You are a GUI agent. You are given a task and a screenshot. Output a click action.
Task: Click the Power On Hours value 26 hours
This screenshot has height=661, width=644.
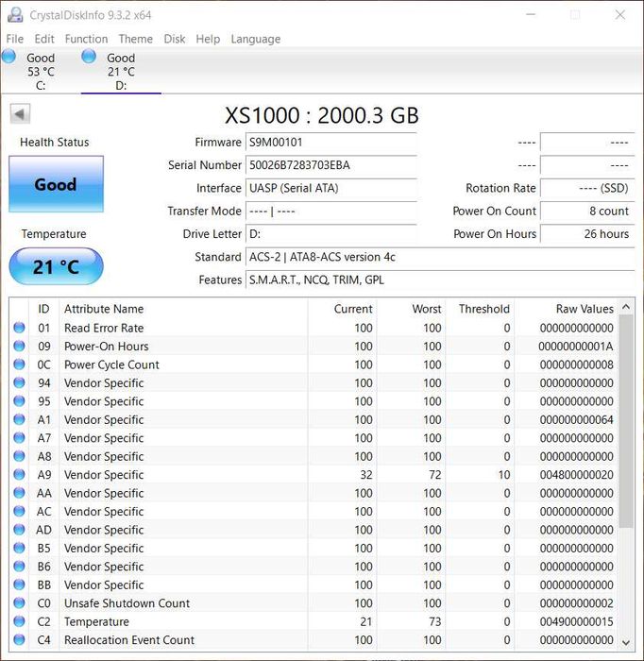[x=587, y=234]
